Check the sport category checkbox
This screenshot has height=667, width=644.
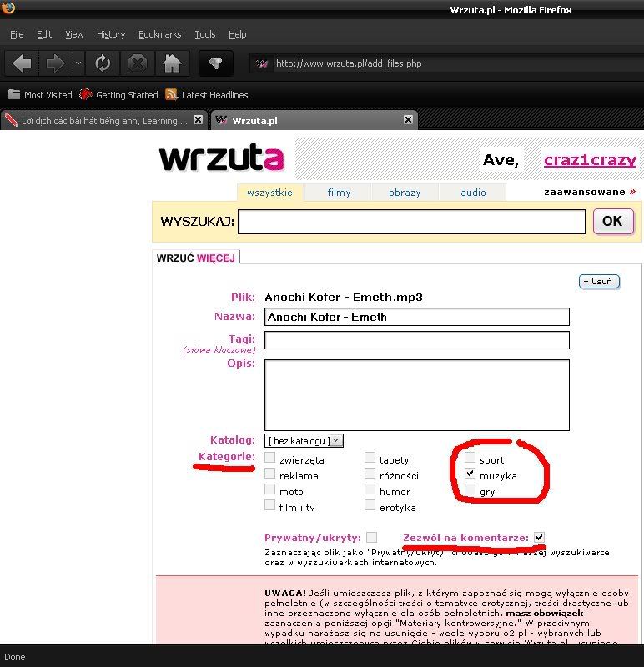[470, 458]
